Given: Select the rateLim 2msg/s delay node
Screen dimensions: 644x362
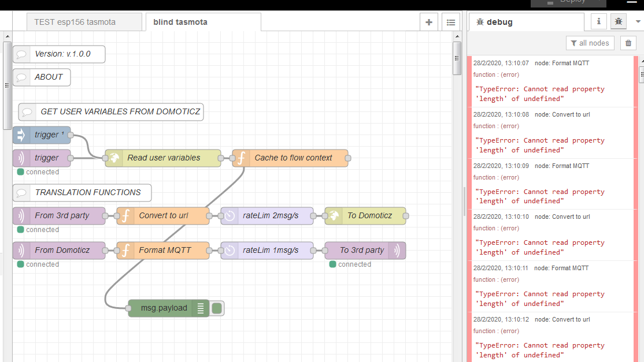Looking at the screenshot, I should click(x=267, y=214).
